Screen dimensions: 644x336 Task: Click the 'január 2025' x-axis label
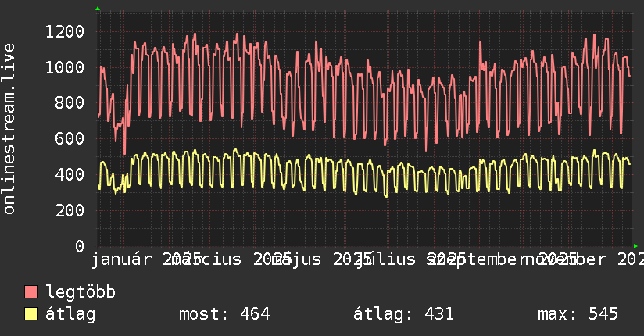tap(146, 259)
